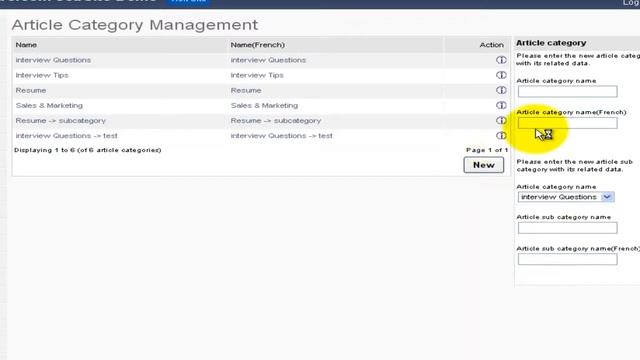
Task: Select Resume in Name column
Action: tap(31, 90)
